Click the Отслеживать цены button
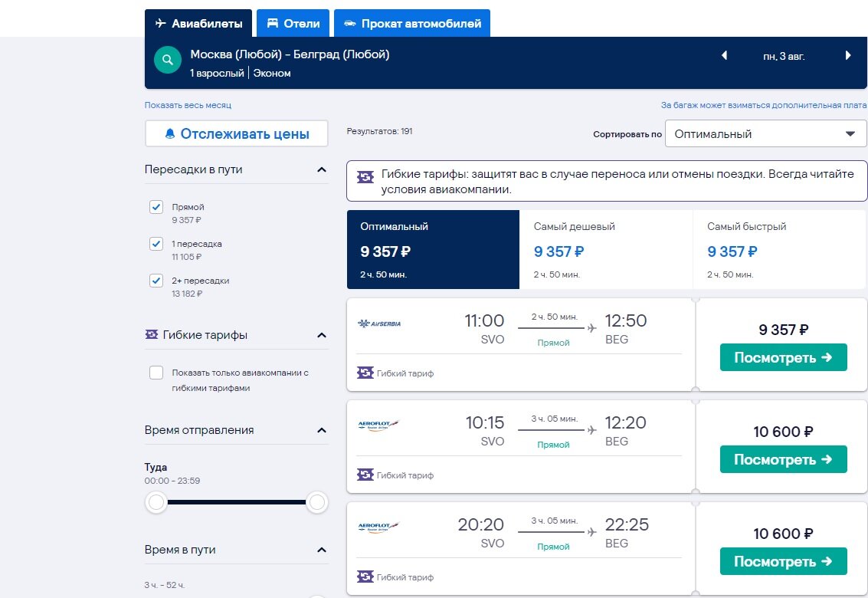 coord(237,133)
